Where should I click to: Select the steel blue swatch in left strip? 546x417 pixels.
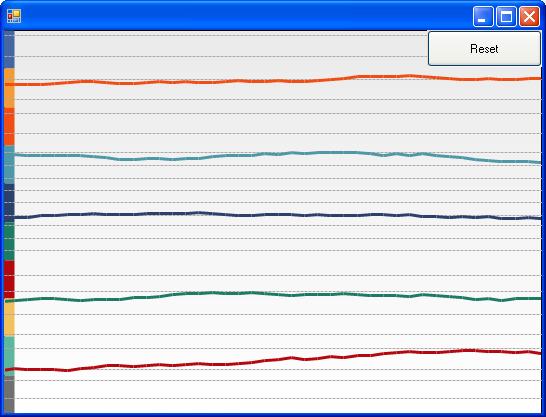click(9, 49)
